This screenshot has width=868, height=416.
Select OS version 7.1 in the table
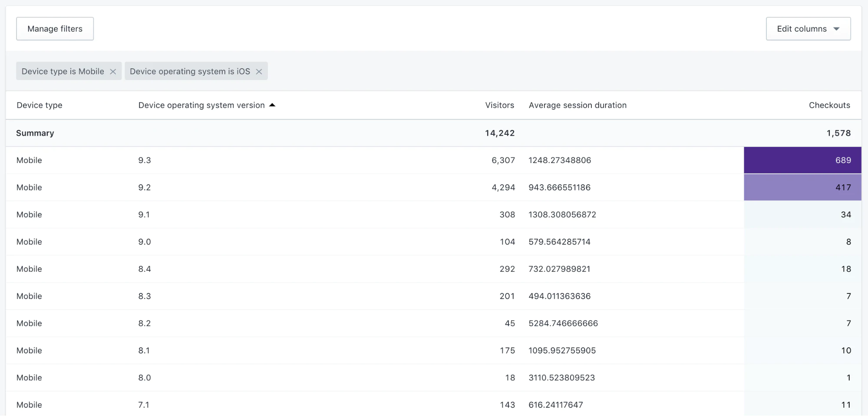tap(144, 405)
